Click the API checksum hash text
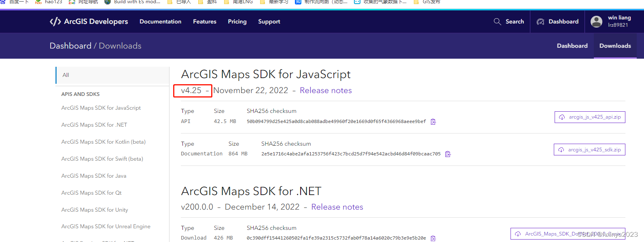Viewport: 644px width, 242px height. coord(336,121)
